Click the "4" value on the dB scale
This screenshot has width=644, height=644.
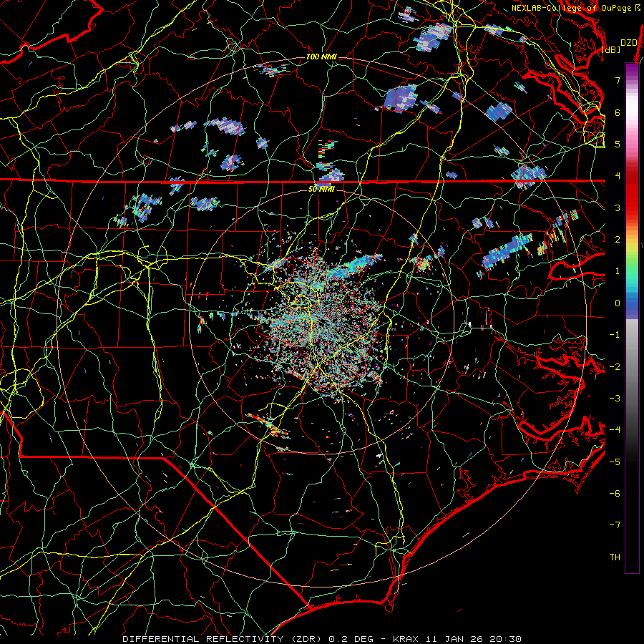[x=618, y=176]
